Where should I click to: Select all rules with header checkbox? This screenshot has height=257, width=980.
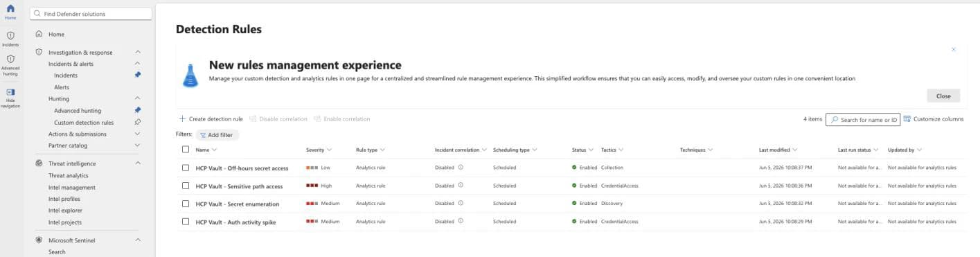click(x=185, y=150)
